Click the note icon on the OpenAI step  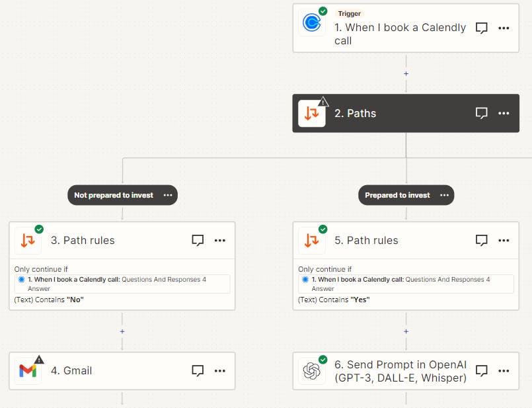coord(482,371)
